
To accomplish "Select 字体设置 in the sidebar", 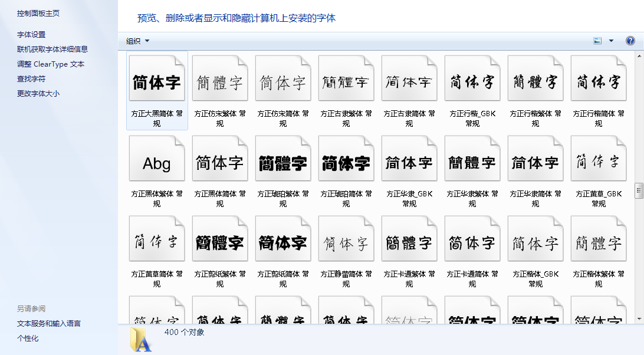I will pyautogui.click(x=31, y=34).
